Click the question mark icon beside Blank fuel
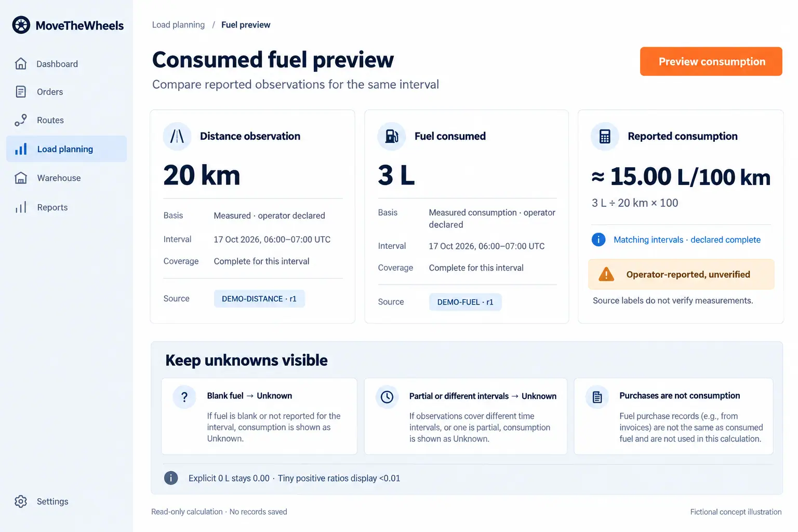 coord(184,397)
